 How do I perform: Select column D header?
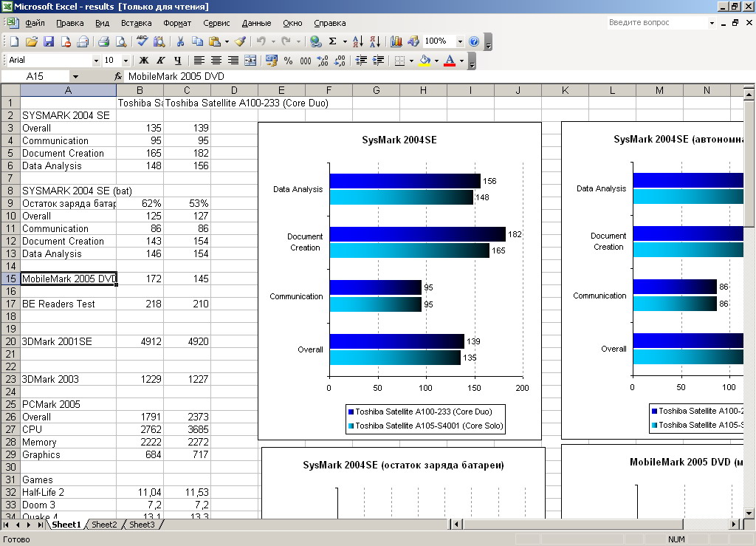(x=234, y=90)
